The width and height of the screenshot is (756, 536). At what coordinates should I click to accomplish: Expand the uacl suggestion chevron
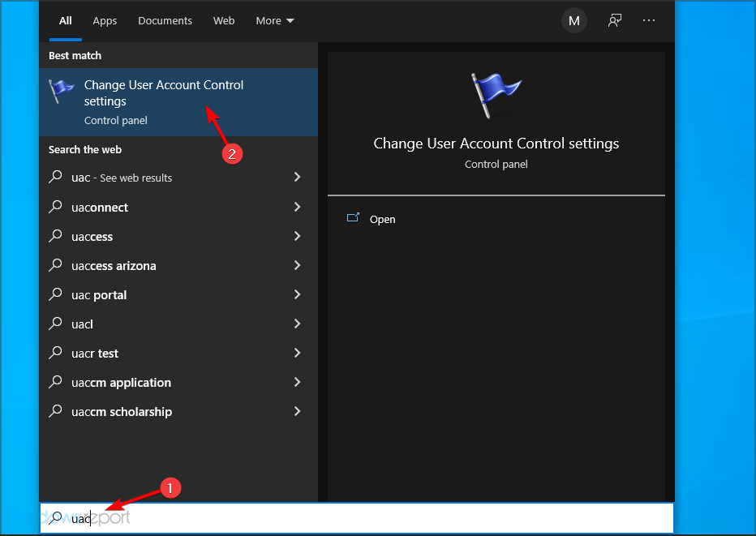tap(297, 324)
